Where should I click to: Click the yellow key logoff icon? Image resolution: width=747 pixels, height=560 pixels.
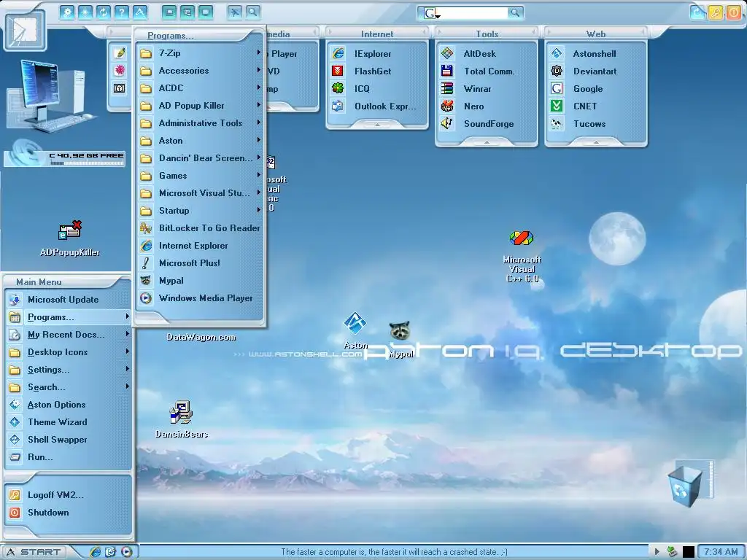point(715,12)
